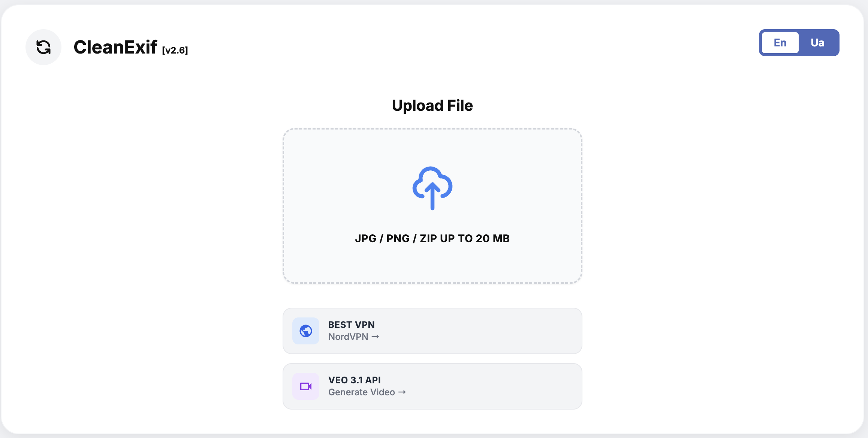Click the VEO 3.1 API title
This screenshot has width=868, height=438.
354,380
